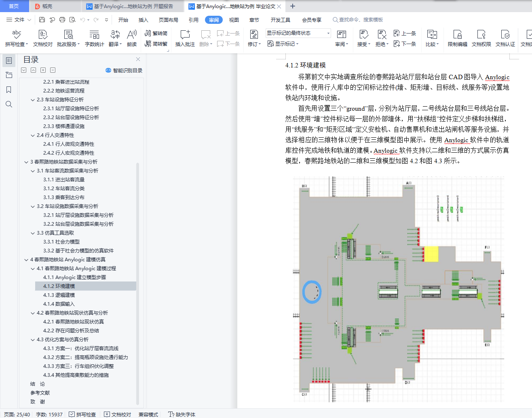Save the document with the floppy disk icon
Image resolution: width=532 pixels, height=418 pixels.
[42, 19]
